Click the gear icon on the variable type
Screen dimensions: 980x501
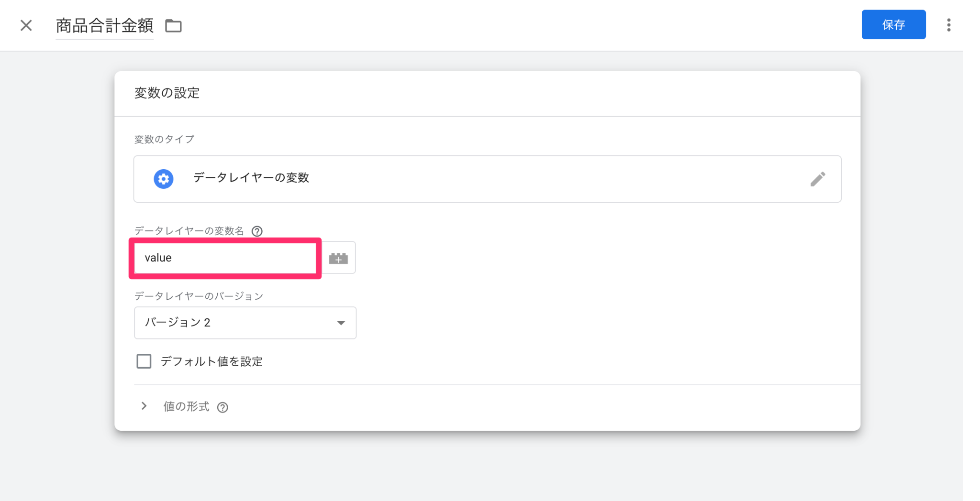163,178
